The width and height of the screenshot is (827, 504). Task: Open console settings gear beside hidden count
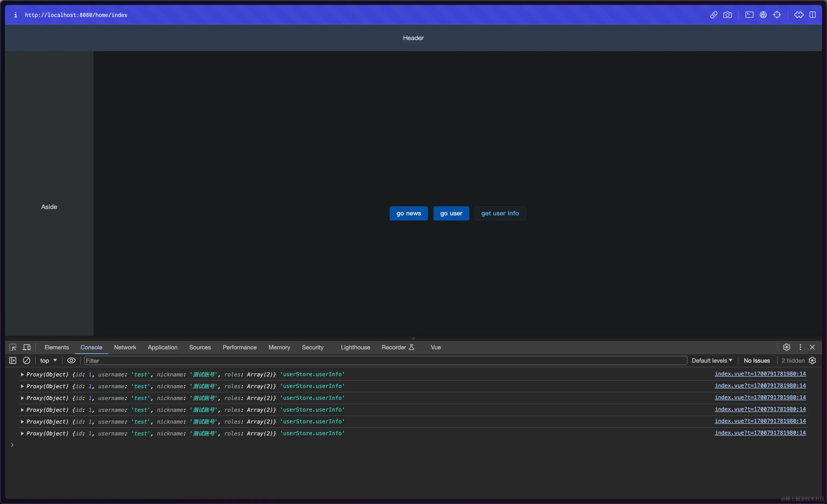tap(812, 361)
